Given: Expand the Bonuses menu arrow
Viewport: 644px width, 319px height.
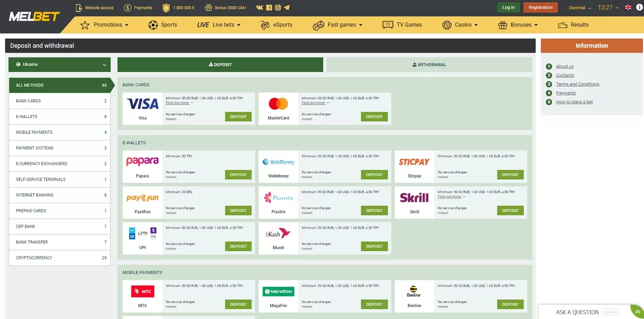Looking at the screenshot, I should click(x=536, y=25).
